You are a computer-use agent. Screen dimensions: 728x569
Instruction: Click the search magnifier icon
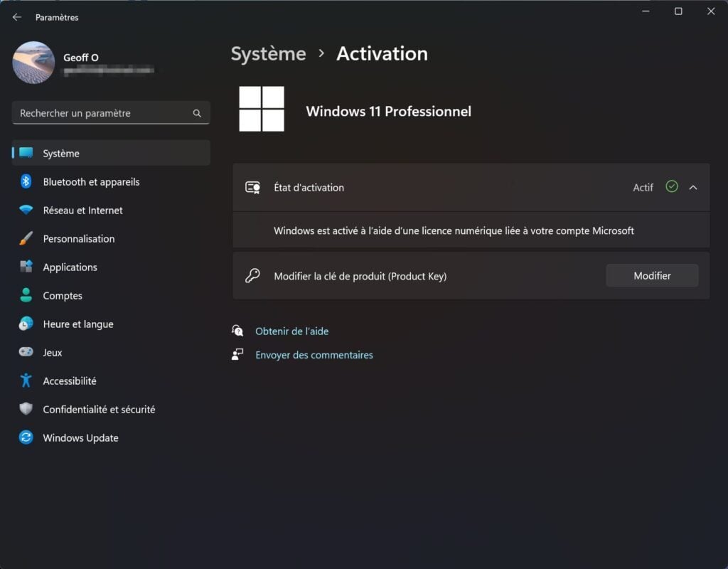(197, 113)
